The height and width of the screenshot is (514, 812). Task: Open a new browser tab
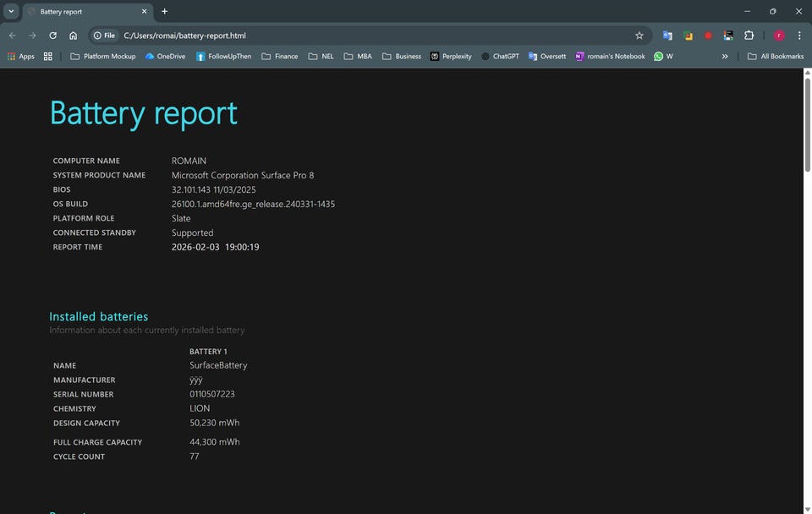click(164, 12)
